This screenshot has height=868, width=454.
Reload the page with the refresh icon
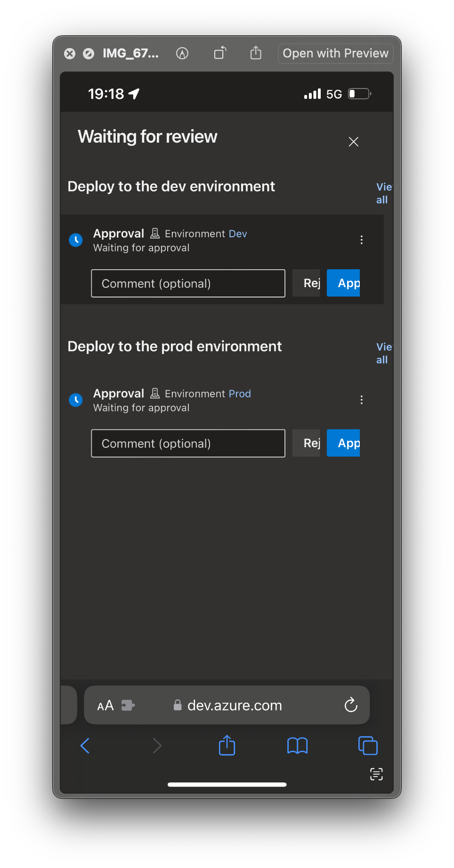coord(350,705)
